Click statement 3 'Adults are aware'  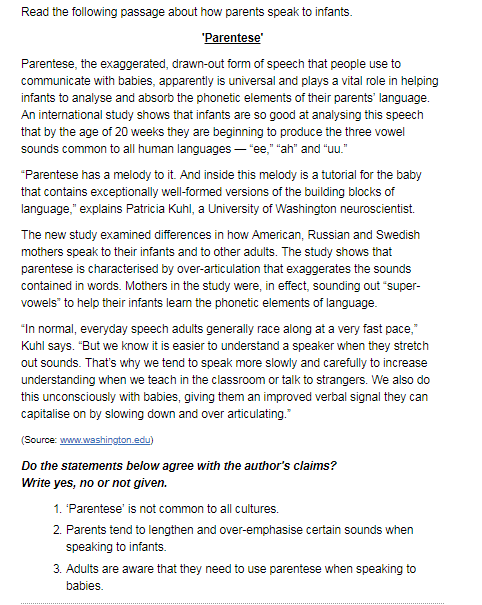pos(234,577)
